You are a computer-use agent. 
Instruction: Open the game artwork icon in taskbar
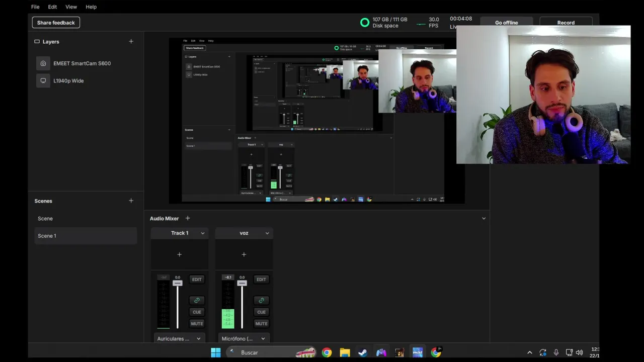tap(399, 352)
